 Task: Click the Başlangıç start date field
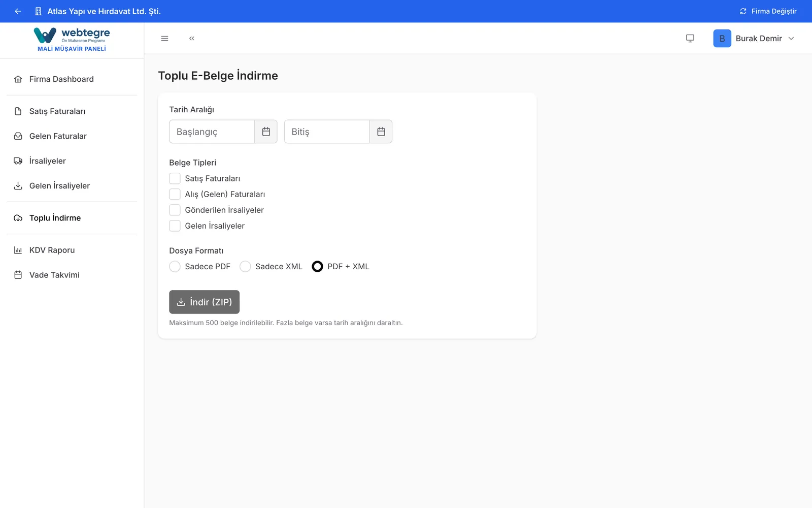[212, 132]
